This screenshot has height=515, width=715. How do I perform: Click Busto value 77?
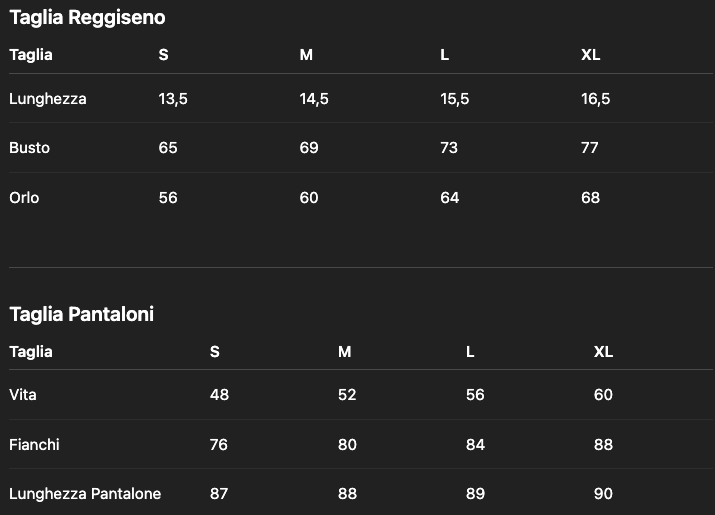click(x=590, y=148)
